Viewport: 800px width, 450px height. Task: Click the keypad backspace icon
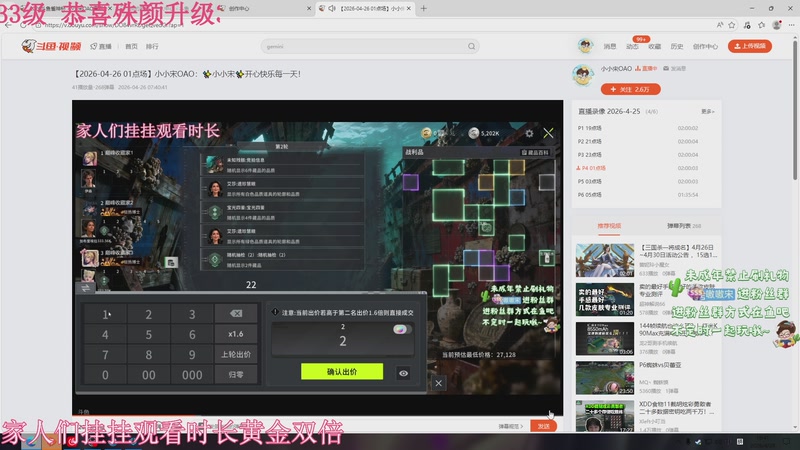(236, 314)
